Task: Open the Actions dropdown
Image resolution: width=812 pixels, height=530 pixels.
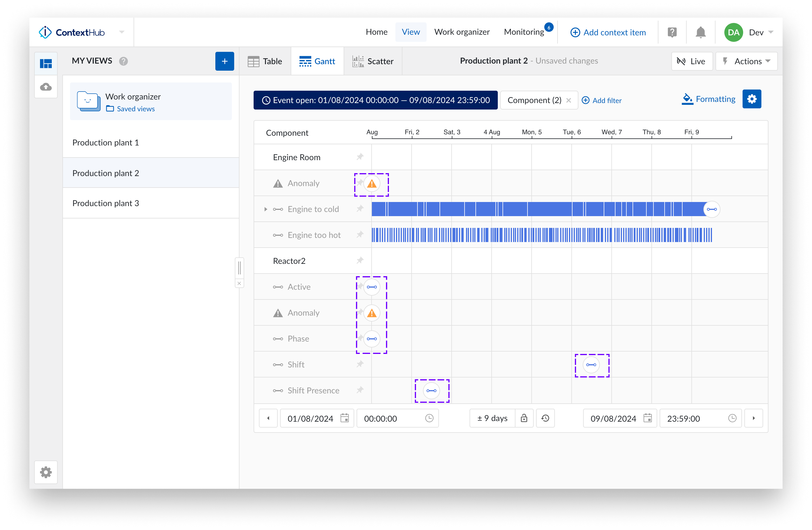Action: pos(746,61)
